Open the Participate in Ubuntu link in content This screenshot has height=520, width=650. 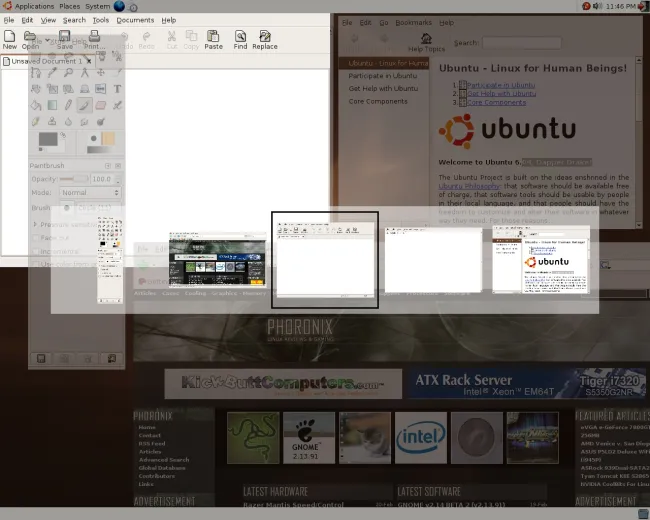(x=501, y=85)
